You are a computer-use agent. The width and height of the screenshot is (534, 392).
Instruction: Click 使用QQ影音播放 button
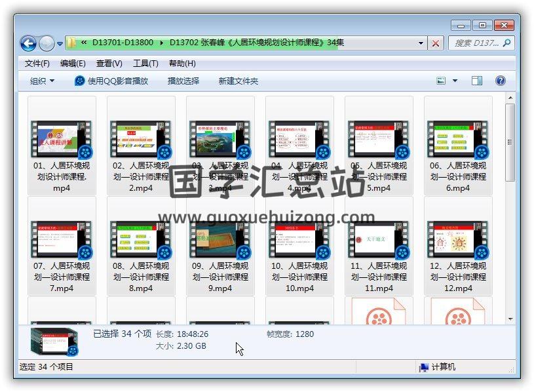point(111,81)
